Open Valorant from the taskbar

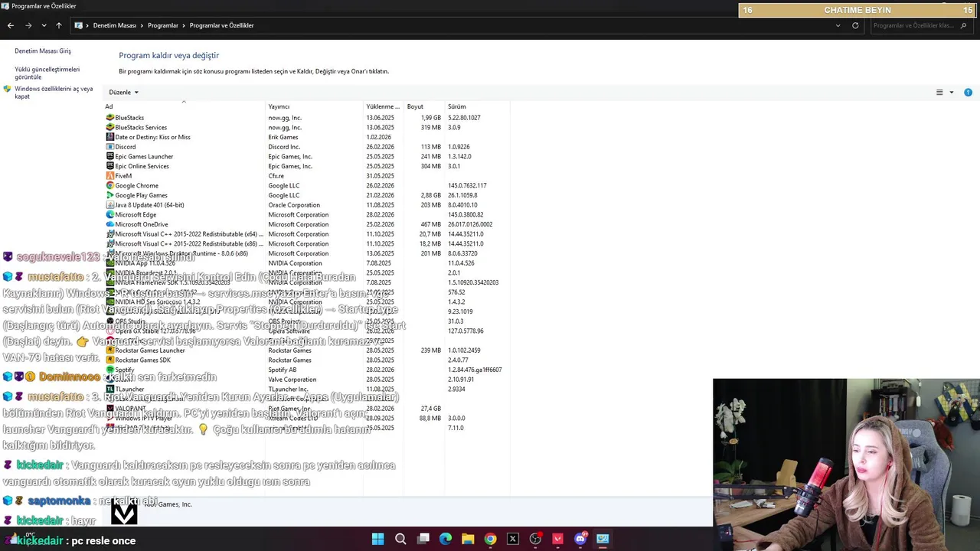point(557,539)
